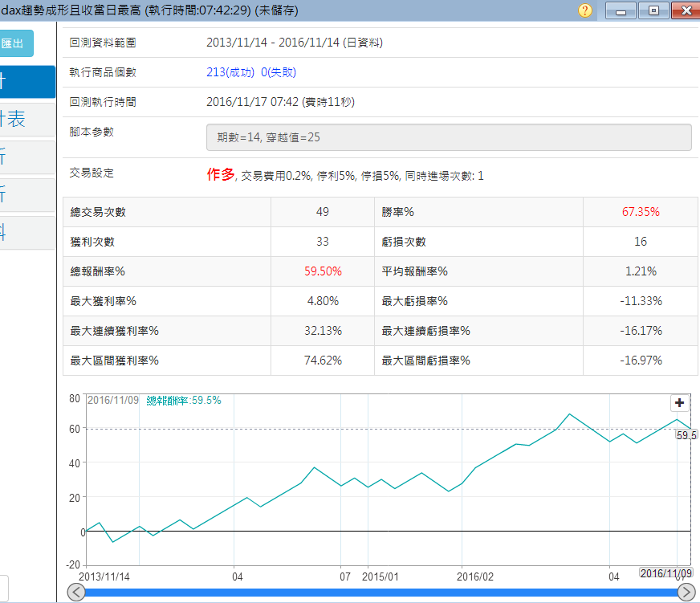Click the 59.5 value label on chart

coord(686,434)
